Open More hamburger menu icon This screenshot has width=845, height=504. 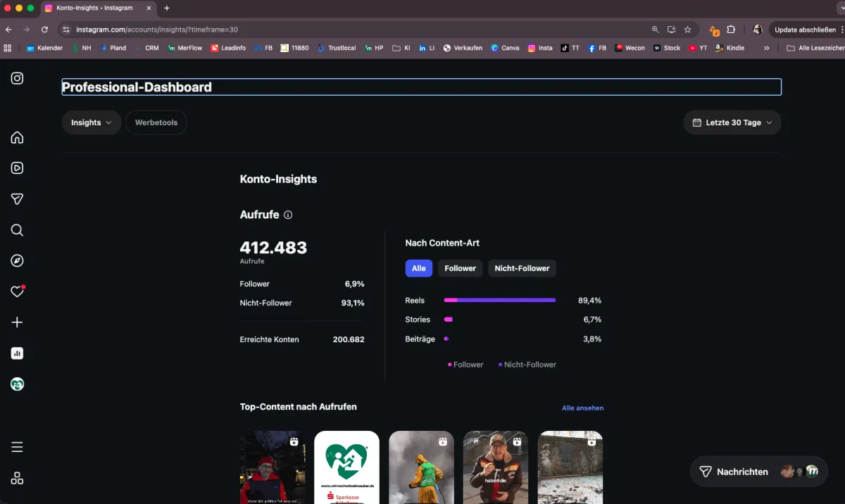click(17, 447)
